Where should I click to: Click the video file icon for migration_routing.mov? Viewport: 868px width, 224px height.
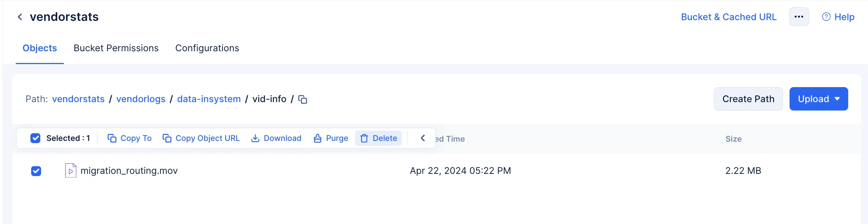[x=71, y=171]
